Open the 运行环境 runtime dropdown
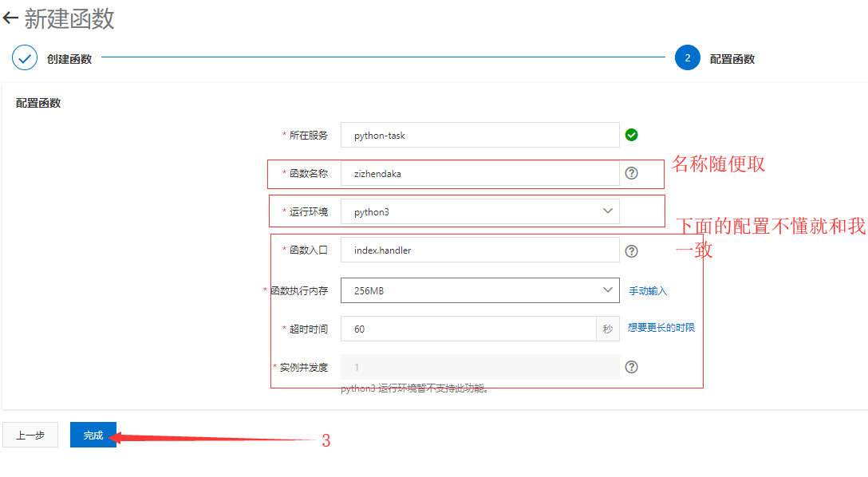This screenshot has height=477, width=868. 479,211
